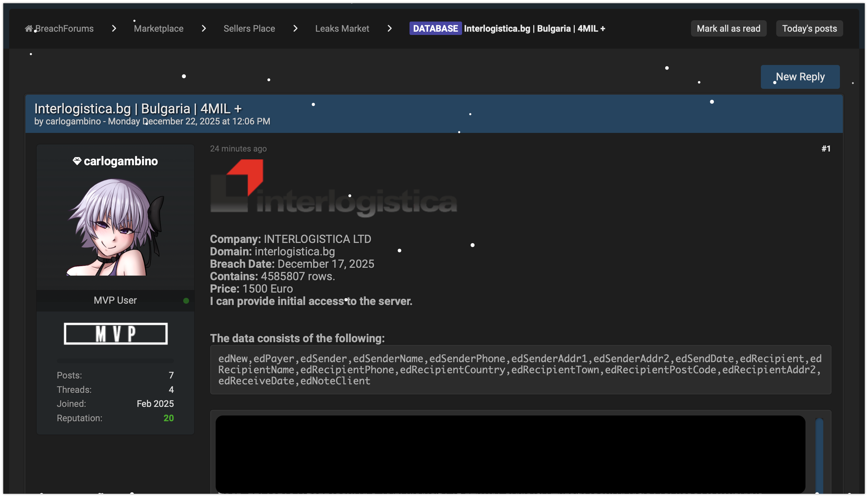Click the 'Joined:' label in user stats

point(72,404)
